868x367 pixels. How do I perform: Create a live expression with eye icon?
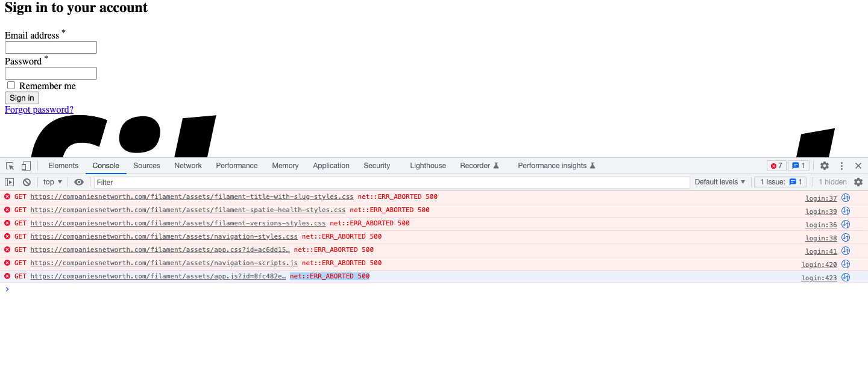pyautogui.click(x=79, y=181)
